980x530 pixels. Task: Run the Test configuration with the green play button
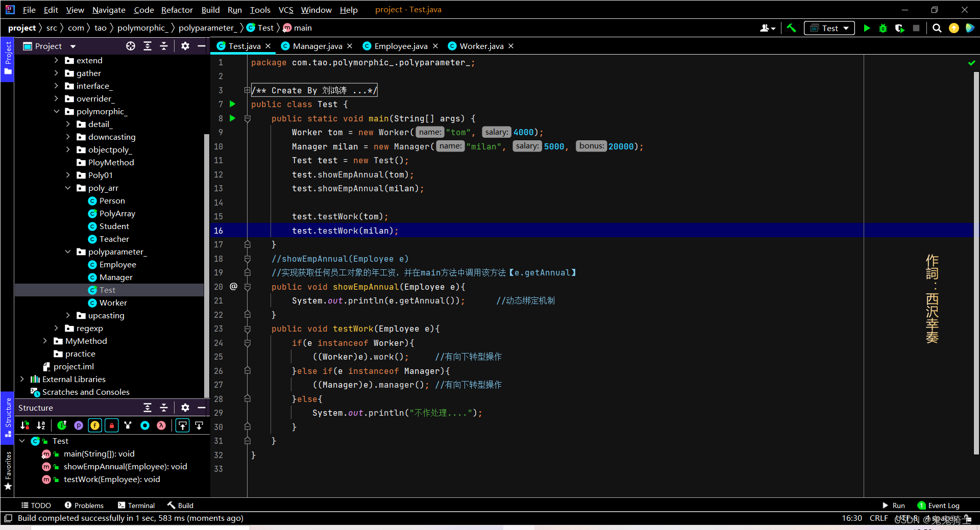coord(867,28)
